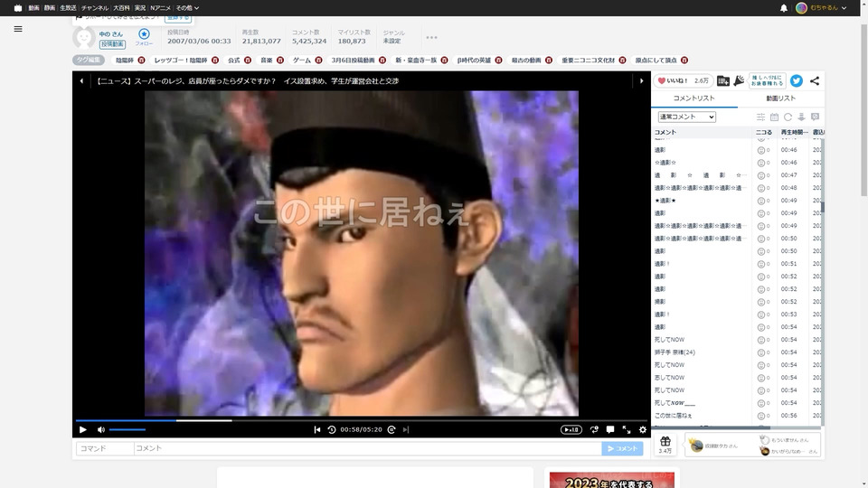Adjust the volume slider
The height and width of the screenshot is (488, 868).
coord(127,429)
